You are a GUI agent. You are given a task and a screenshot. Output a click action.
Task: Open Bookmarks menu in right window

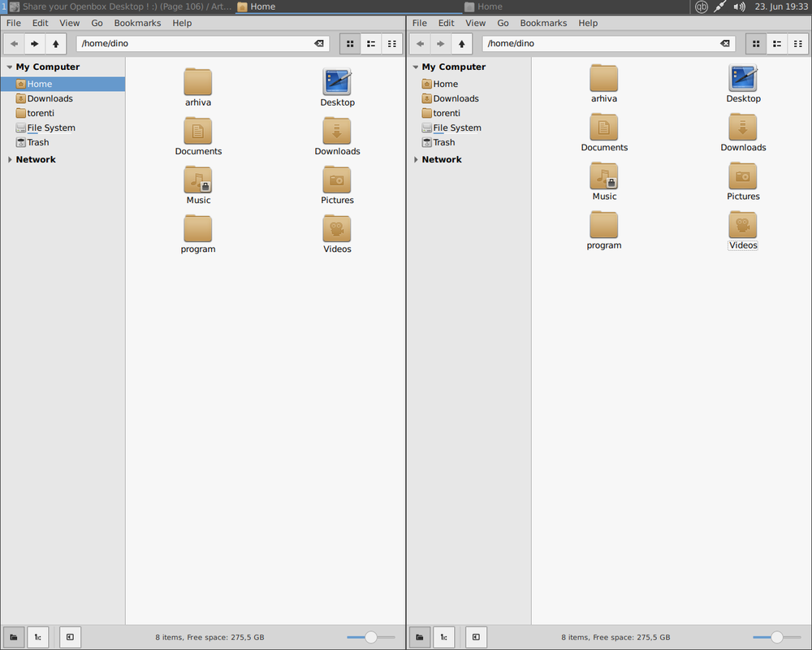[x=543, y=23]
